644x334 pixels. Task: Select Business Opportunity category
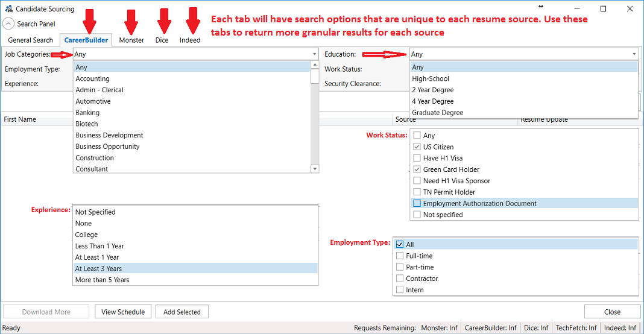pos(192,147)
